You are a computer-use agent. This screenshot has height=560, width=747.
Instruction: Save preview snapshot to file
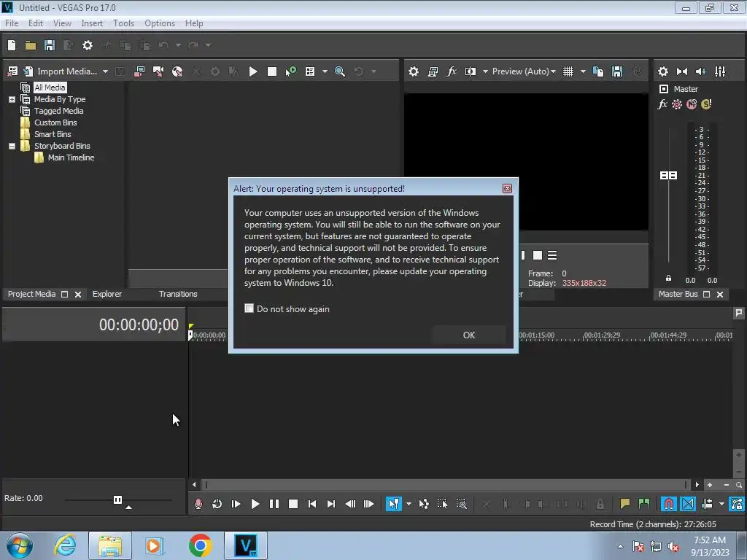click(617, 71)
